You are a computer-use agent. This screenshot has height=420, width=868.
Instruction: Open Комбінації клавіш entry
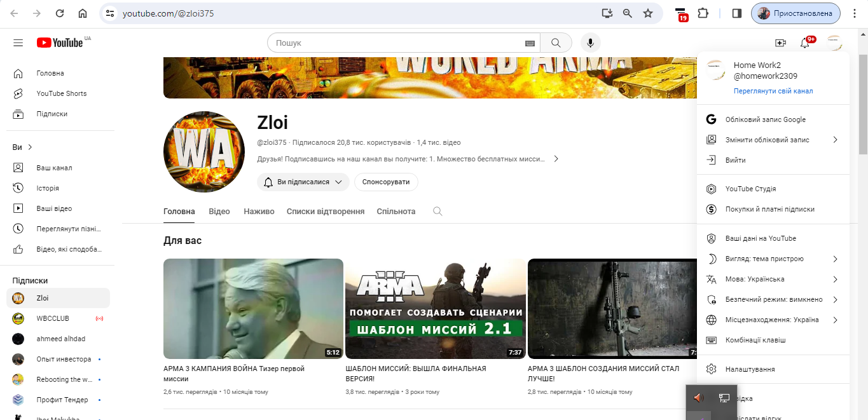click(773, 340)
